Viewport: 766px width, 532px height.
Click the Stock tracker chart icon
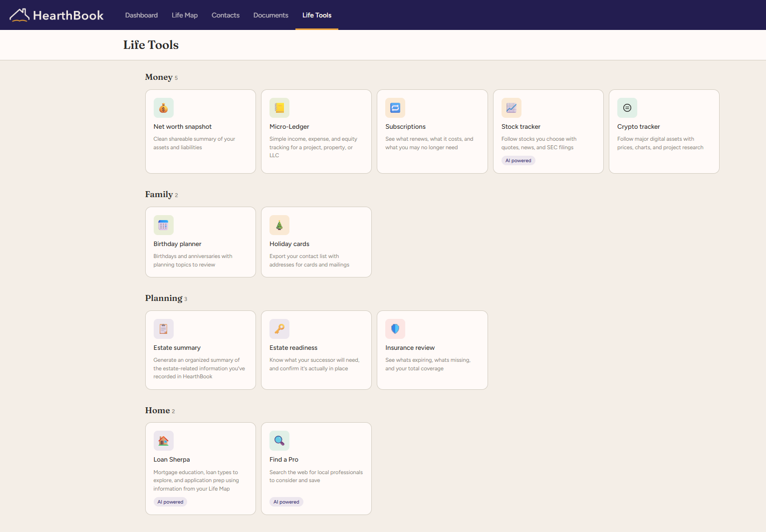tap(511, 108)
